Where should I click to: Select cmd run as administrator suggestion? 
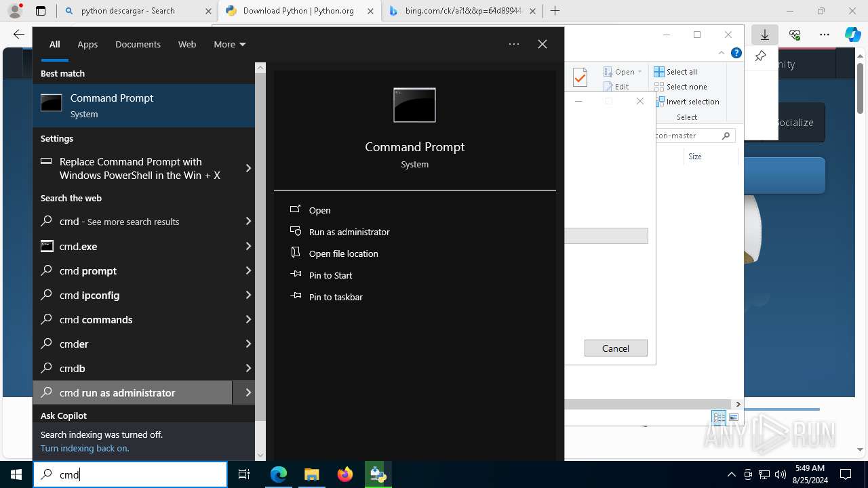click(x=133, y=392)
